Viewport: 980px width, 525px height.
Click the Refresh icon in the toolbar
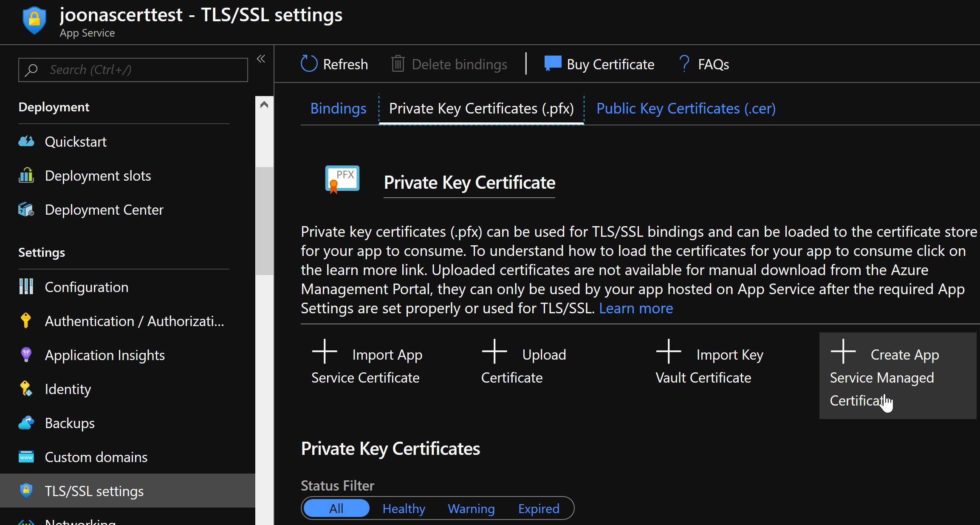click(309, 63)
